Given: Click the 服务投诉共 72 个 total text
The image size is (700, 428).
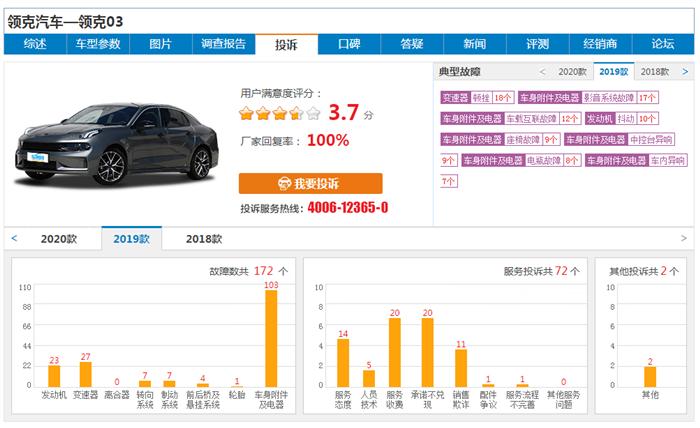Looking at the screenshot, I should click(x=542, y=271).
